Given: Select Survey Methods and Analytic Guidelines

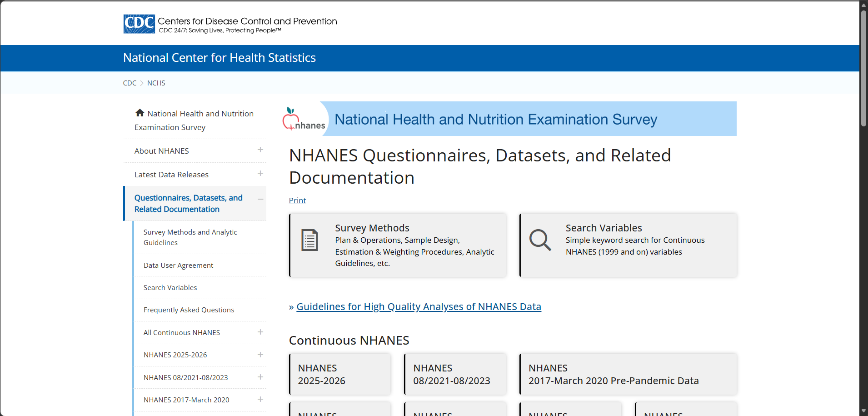Looking at the screenshot, I should 190,237.
